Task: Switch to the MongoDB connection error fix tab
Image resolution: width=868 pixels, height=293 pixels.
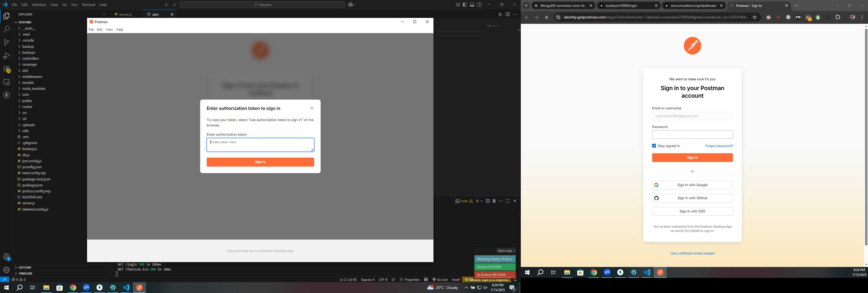Action: 562,6
